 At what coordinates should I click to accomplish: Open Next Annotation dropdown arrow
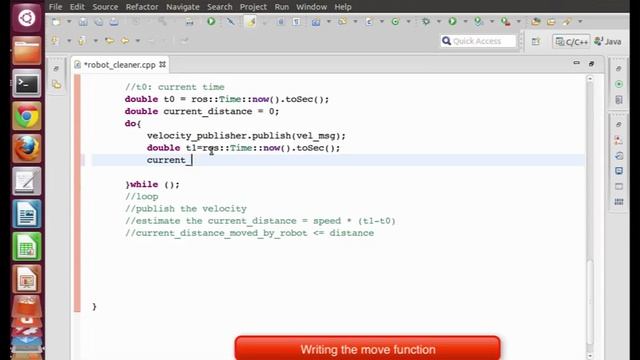coord(69,41)
